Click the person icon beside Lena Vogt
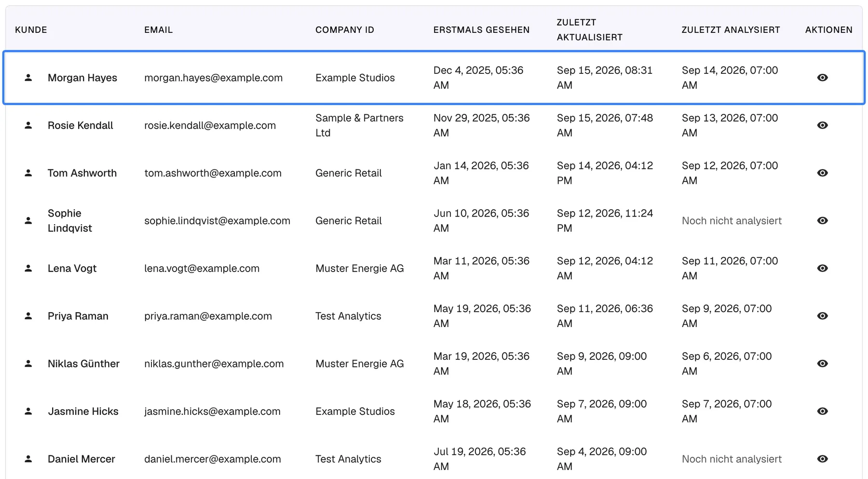 pyautogui.click(x=28, y=268)
